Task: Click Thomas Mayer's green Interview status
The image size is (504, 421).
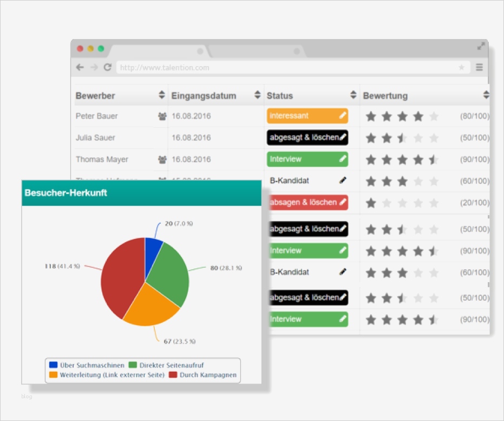Action: 307,159
